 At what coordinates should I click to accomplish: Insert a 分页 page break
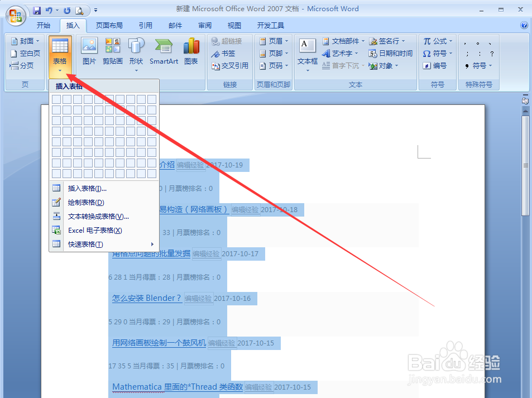click(x=22, y=65)
